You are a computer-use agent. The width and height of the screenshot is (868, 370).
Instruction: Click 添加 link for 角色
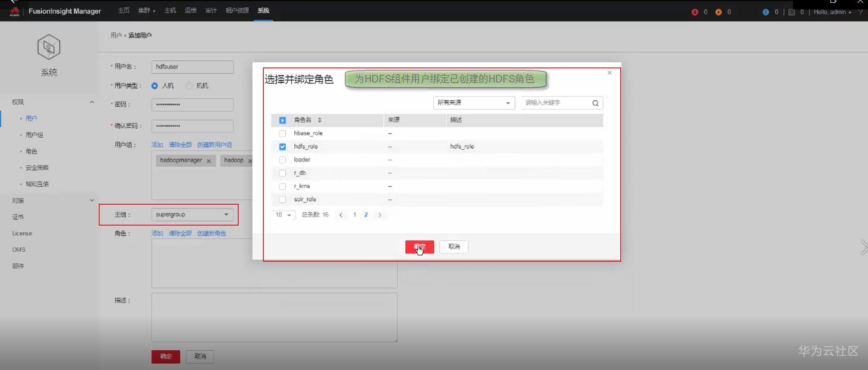tap(157, 234)
